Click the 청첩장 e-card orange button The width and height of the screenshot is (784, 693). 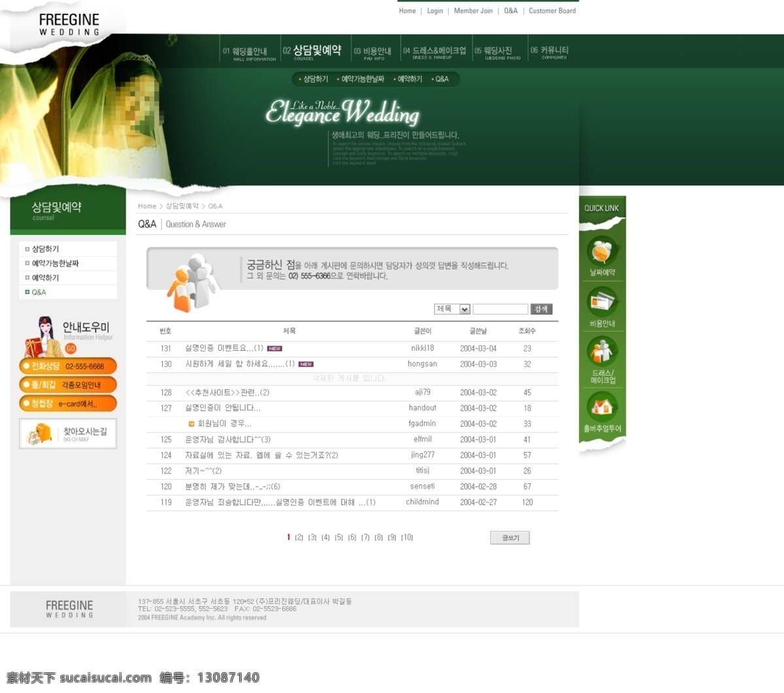pyautogui.click(x=68, y=404)
